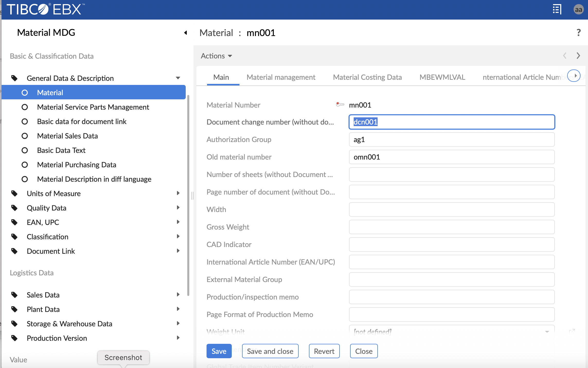The image size is (588, 368).
Task: Click the tag icon beside Production Version
Action: click(x=14, y=338)
